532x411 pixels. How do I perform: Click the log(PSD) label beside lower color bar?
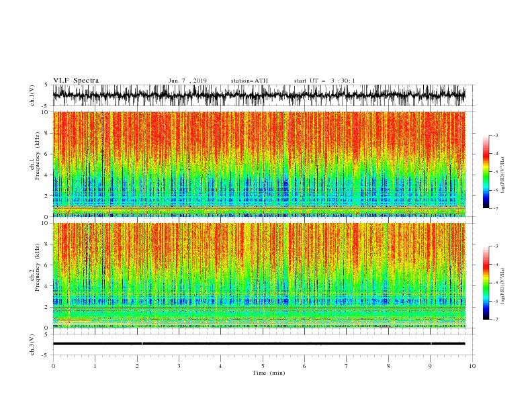pyautogui.click(x=502, y=286)
